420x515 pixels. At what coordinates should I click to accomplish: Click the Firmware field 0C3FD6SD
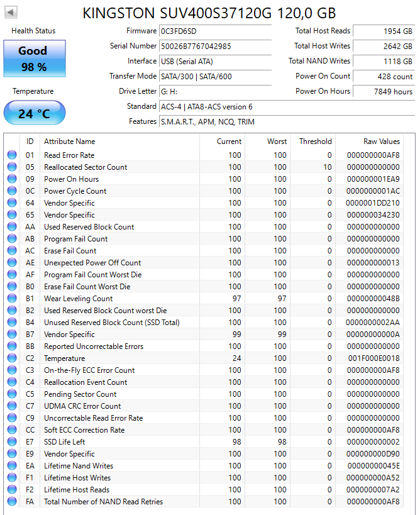click(215, 31)
